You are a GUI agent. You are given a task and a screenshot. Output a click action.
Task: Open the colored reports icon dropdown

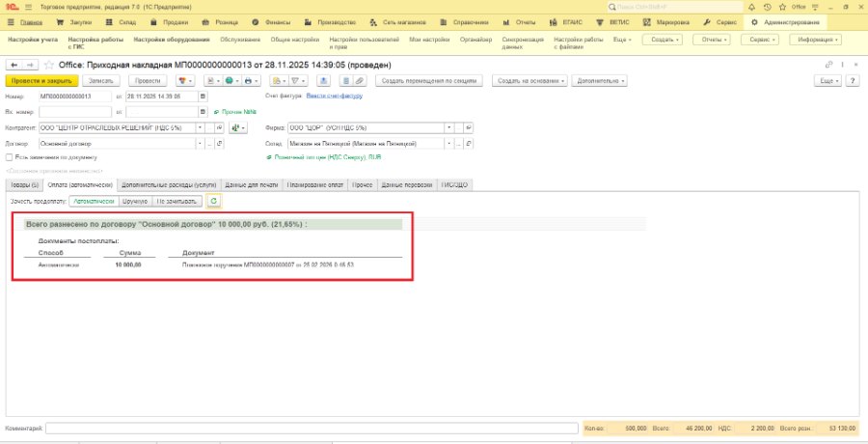click(x=185, y=81)
